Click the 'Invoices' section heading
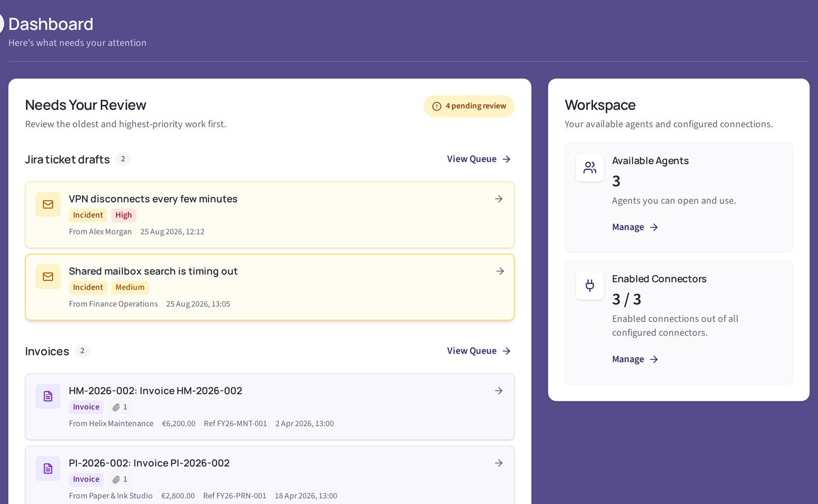The image size is (818, 504). coord(47,351)
